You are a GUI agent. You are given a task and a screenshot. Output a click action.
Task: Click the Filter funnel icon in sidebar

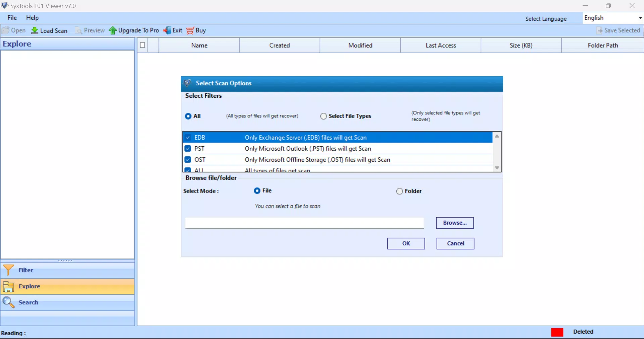[8, 270]
